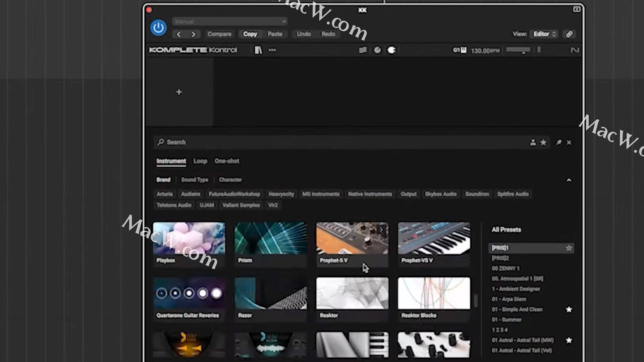Switch to the Loop tab

200,161
